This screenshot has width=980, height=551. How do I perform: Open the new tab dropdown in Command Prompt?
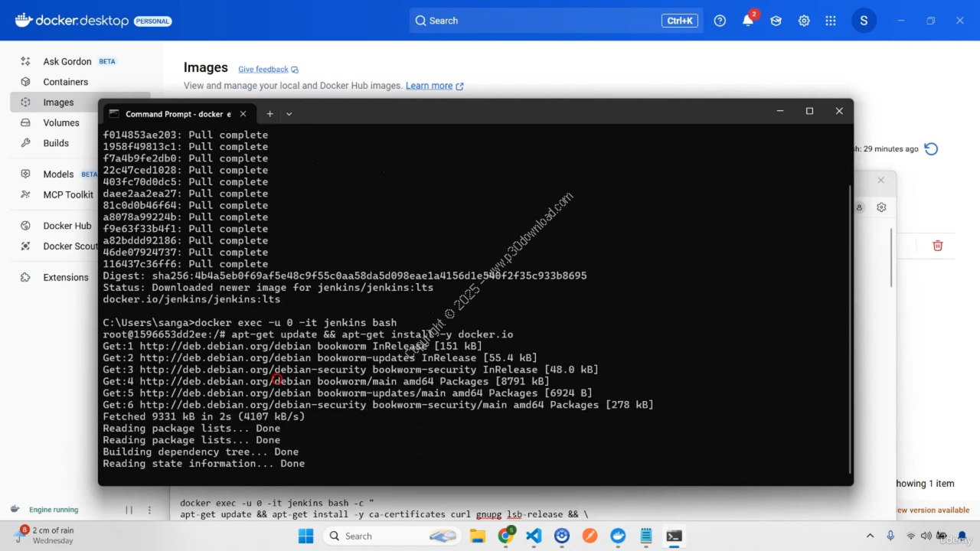coord(289,114)
